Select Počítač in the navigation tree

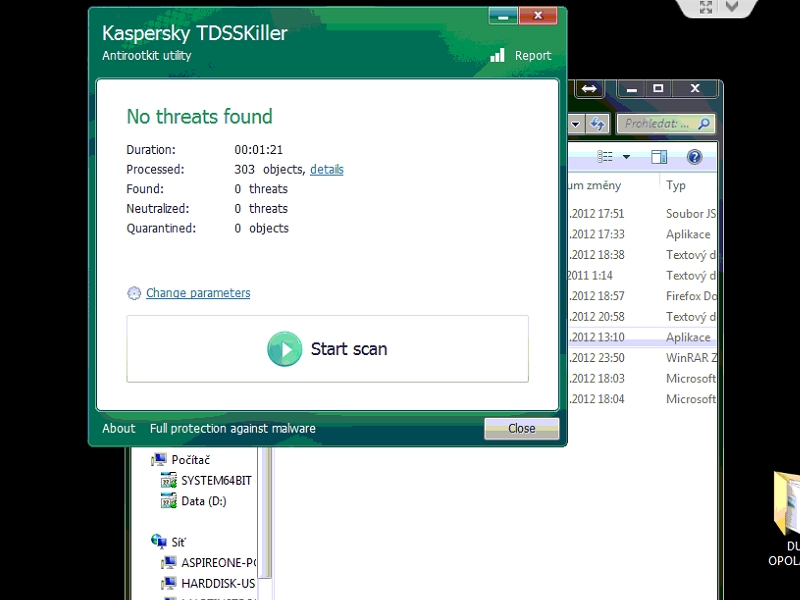tap(191, 460)
